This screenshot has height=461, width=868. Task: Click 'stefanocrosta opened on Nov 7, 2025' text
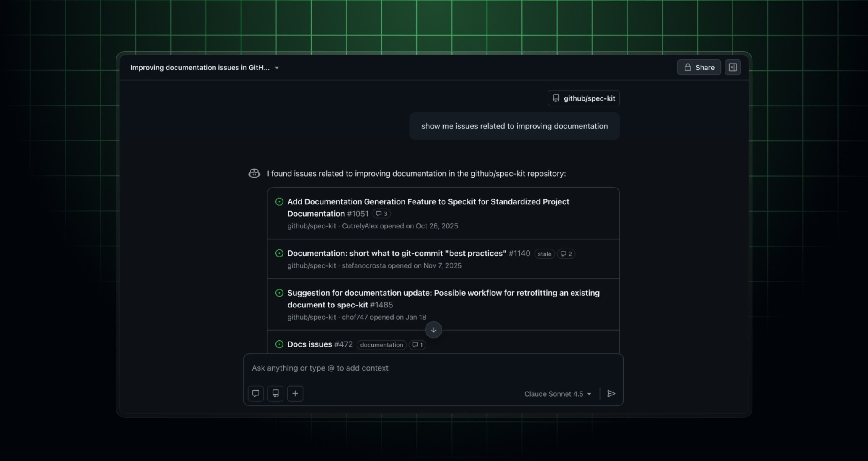[402, 265]
